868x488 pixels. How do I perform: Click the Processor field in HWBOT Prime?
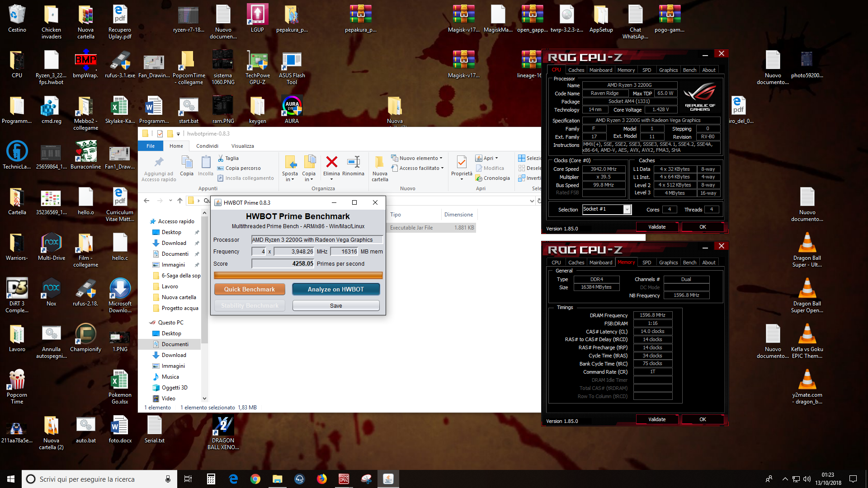point(317,240)
